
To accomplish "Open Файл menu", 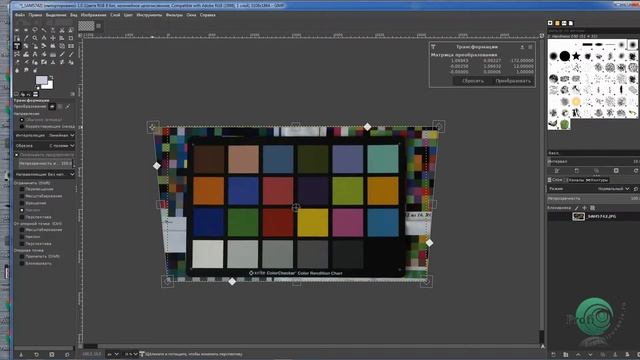I will click(x=20, y=15).
